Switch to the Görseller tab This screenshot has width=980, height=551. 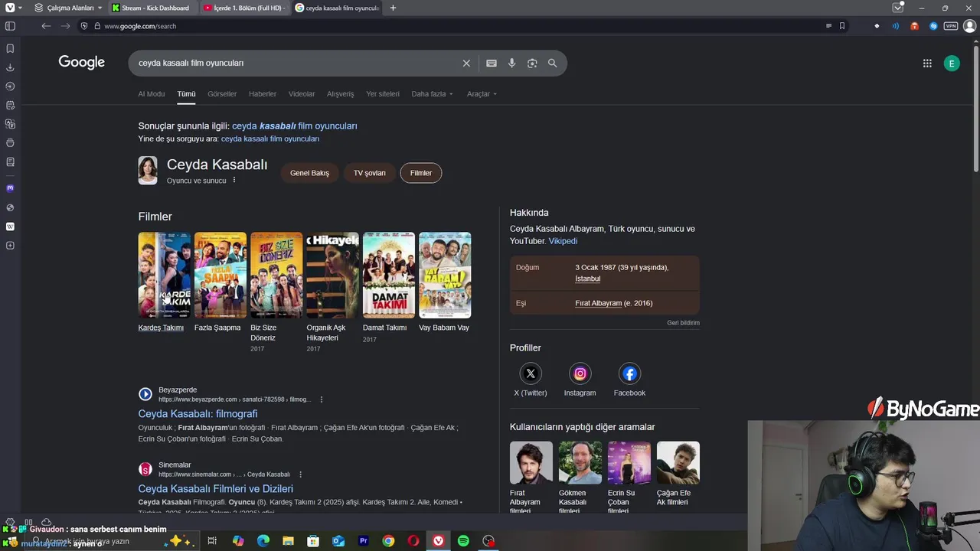click(x=222, y=94)
